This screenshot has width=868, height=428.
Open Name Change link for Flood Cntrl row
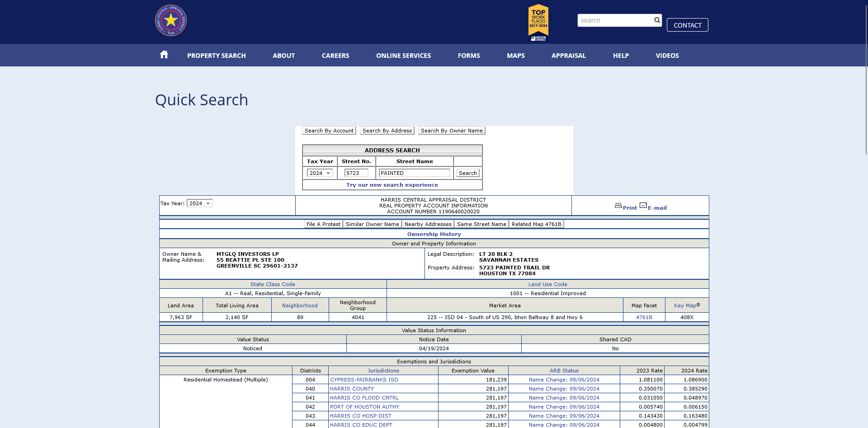point(564,398)
